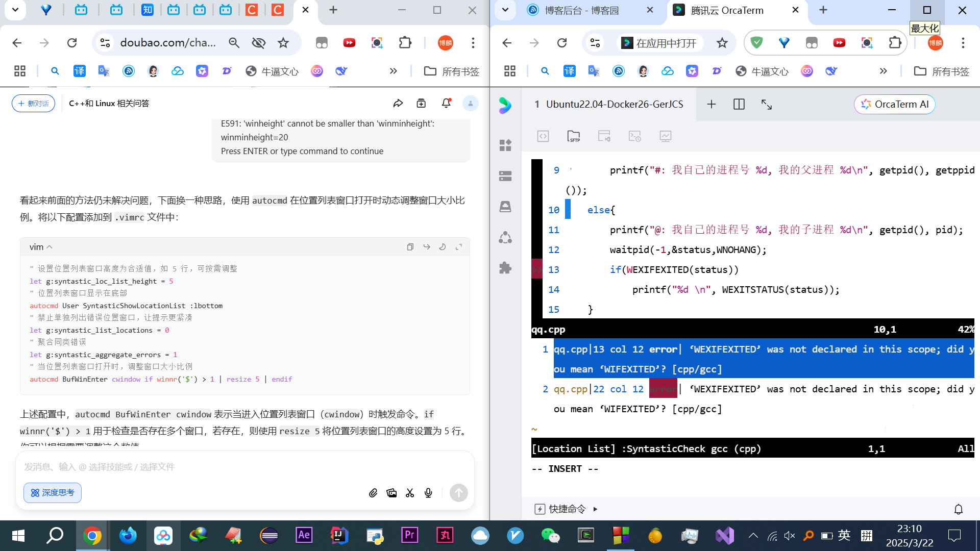The image size is (980, 551).
Task: Open the OrcaTerm sidebar plugin puzzle icon
Action: [505, 268]
